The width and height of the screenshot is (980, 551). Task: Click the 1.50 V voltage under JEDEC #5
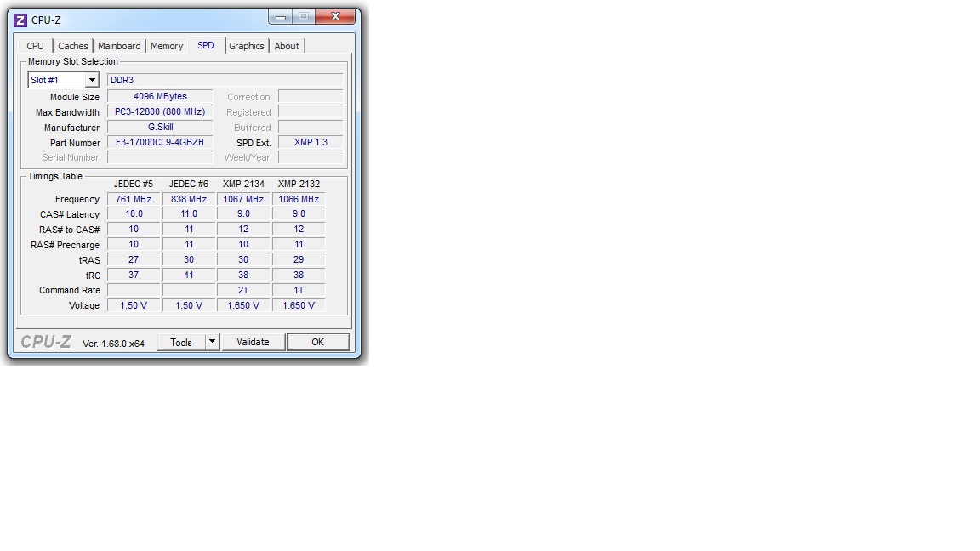(x=134, y=305)
